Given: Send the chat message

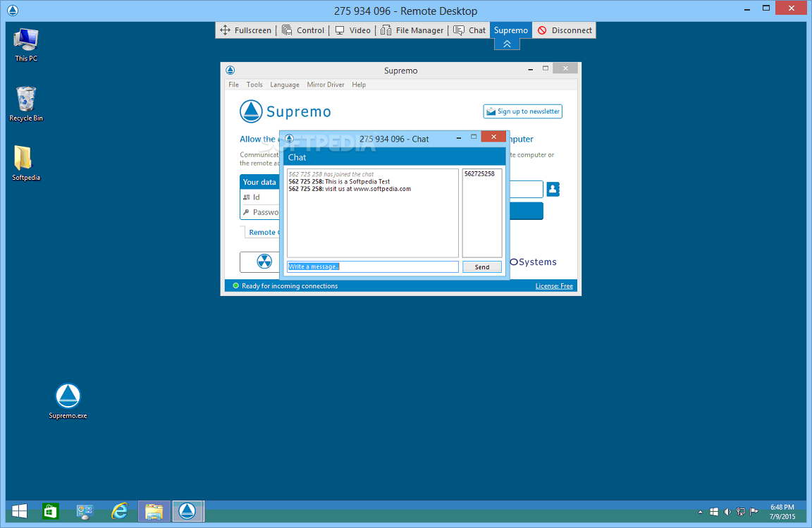Looking at the screenshot, I should (x=481, y=267).
